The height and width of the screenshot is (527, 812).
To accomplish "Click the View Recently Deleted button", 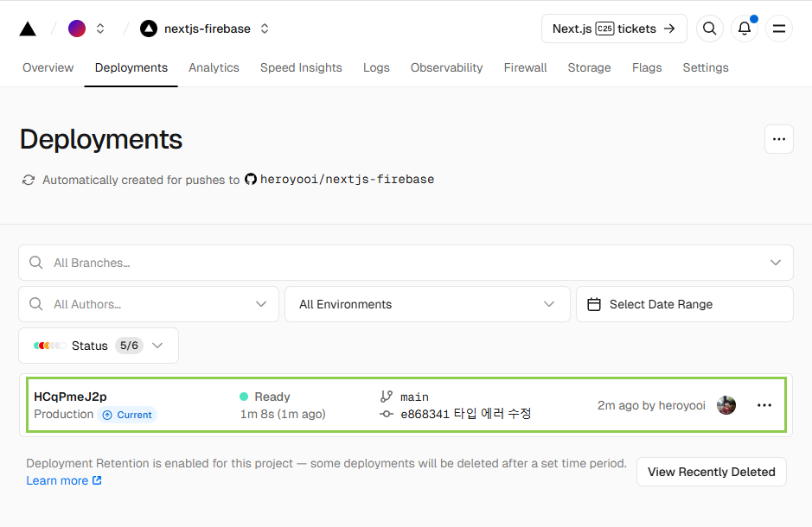I will (711, 472).
